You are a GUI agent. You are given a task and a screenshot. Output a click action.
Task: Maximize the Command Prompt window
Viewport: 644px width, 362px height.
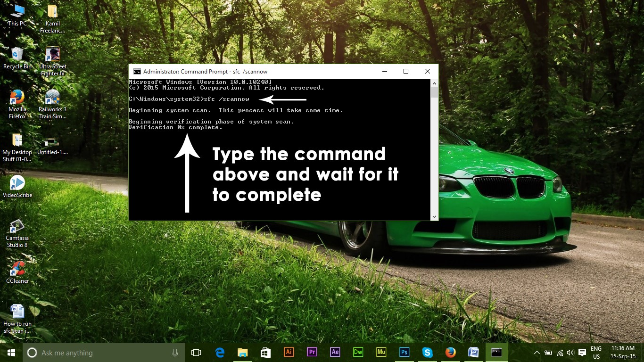pos(406,72)
